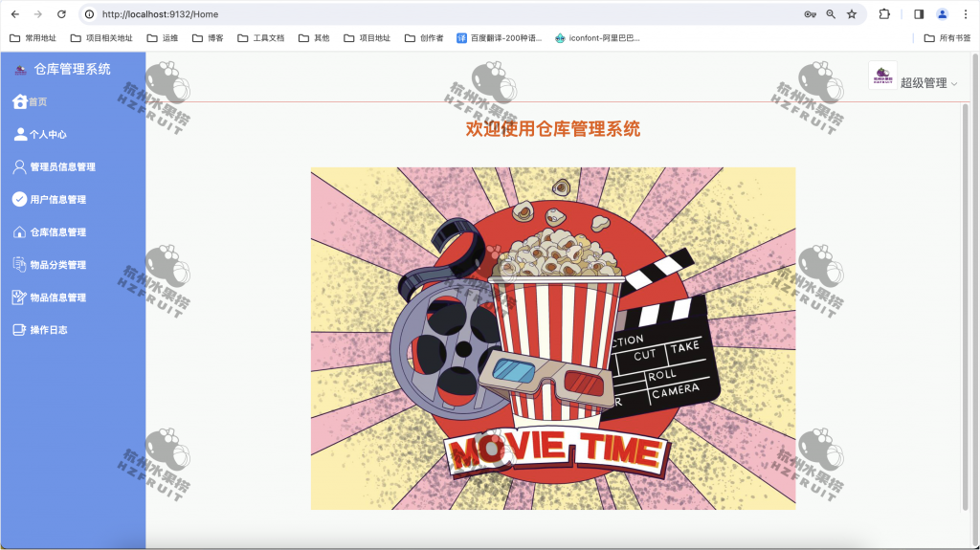Expand the 超级管理 user dropdown arrow
This screenshot has height=550, width=980.
954,84
